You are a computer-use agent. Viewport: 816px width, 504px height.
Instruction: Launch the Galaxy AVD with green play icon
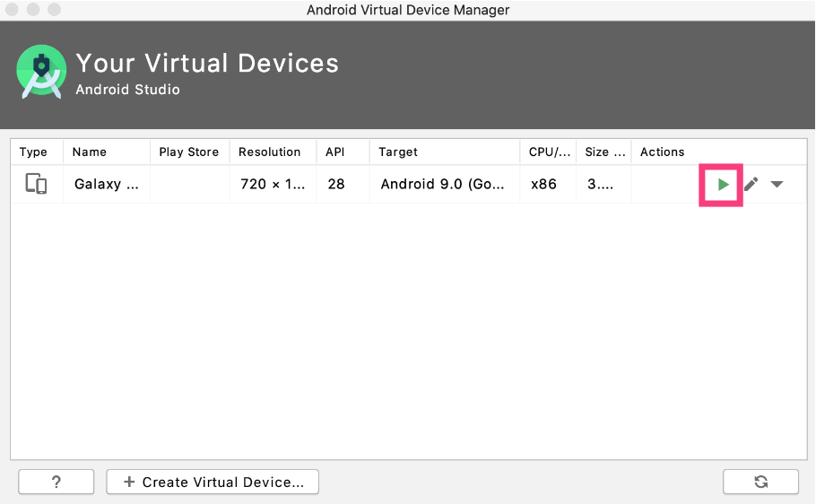(x=723, y=185)
